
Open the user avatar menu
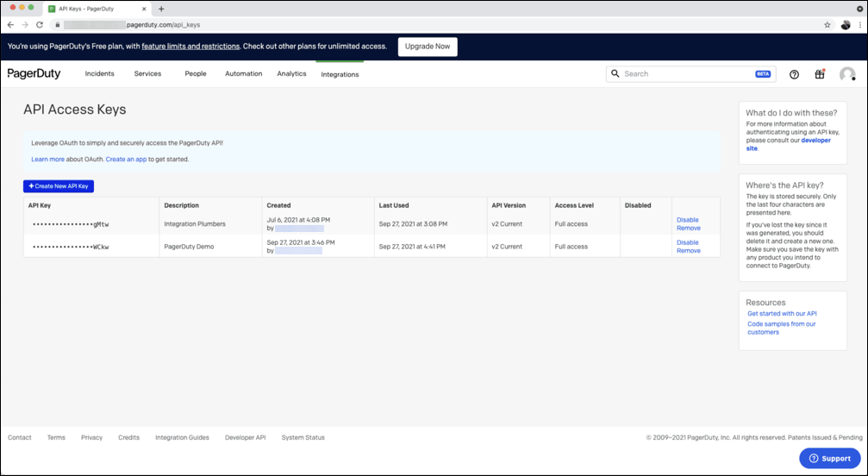point(847,74)
